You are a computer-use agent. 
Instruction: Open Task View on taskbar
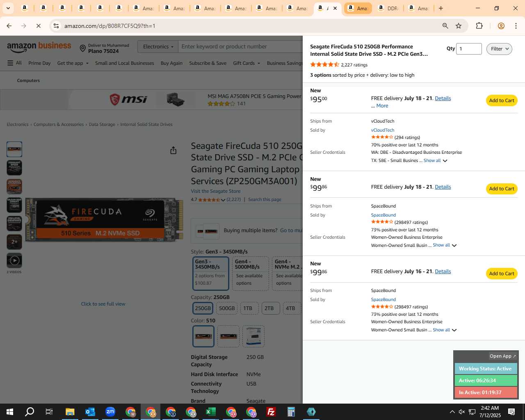point(49,412)
